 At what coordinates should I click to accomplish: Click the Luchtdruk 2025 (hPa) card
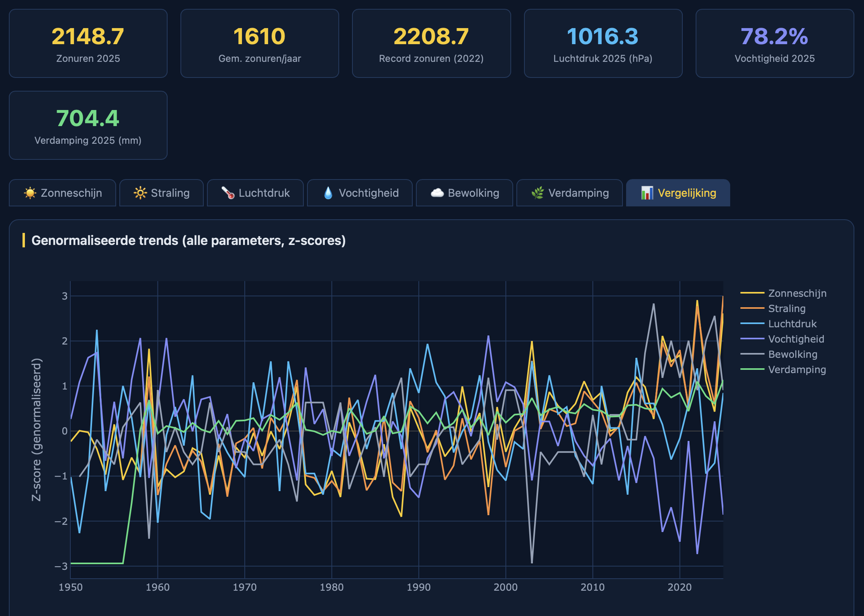[603, 43]
